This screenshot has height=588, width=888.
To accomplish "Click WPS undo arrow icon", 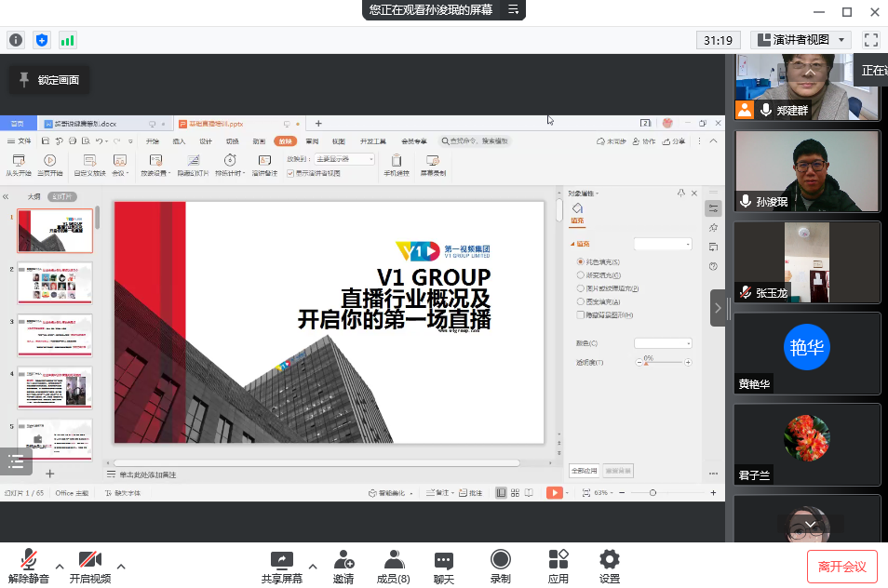I will coord(99,140).
